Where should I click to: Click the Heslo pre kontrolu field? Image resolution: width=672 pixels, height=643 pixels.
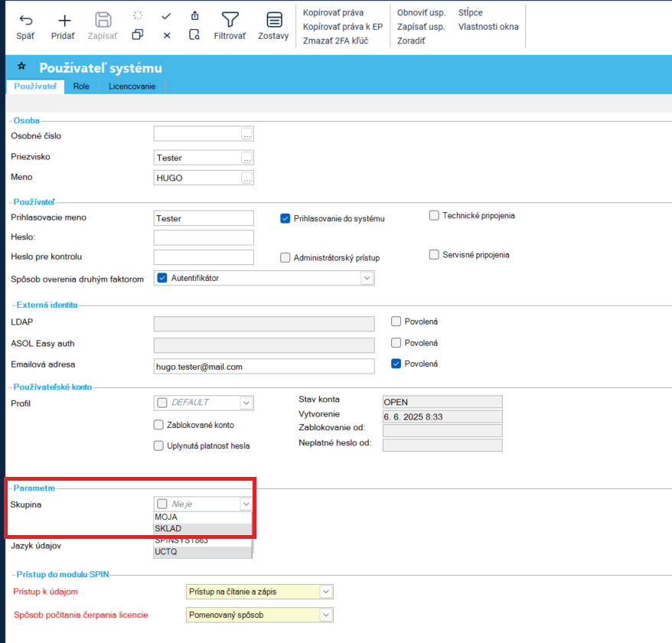click(x=204, y=257)
